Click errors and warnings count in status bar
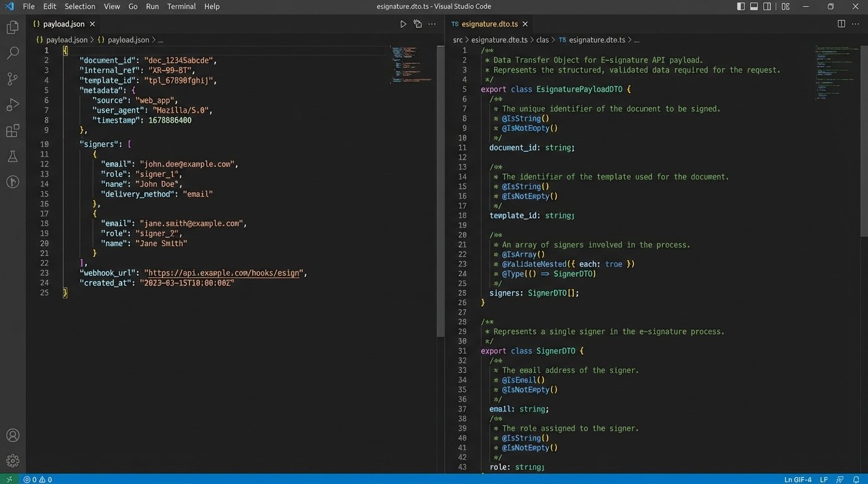868x484 pixels. pyautogui.click(x=38, y=480)
